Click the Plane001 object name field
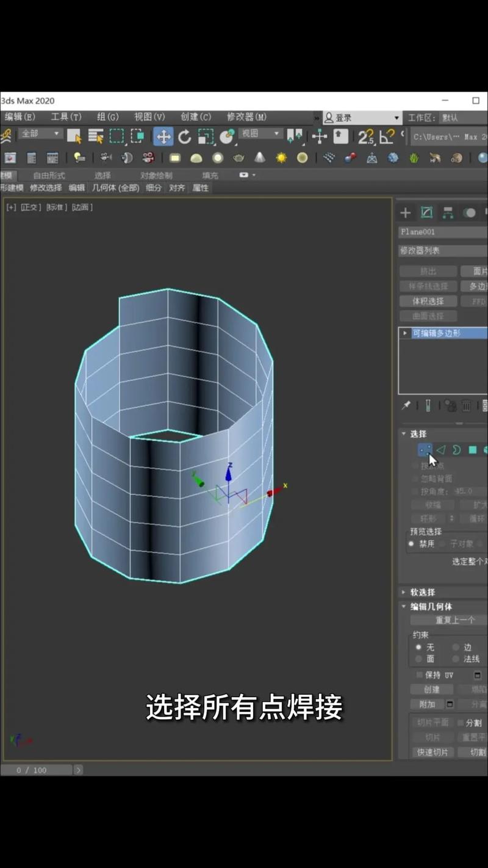488x868 pixels. coord(443,232)
